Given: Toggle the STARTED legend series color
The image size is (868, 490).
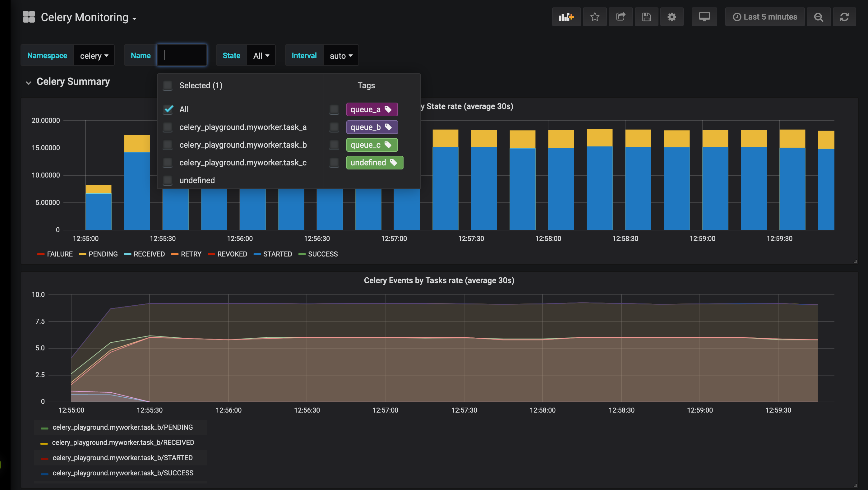Looking at the screenshot, I should 257,254.
